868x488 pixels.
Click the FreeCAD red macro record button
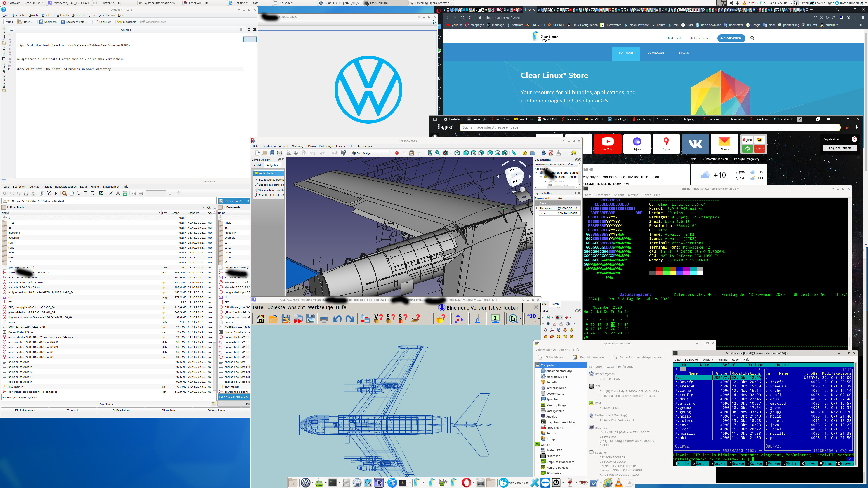point(397,153)
